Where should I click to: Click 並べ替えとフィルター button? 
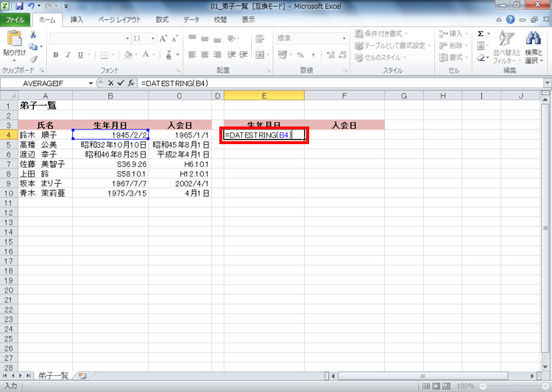[x=506, y=47]
